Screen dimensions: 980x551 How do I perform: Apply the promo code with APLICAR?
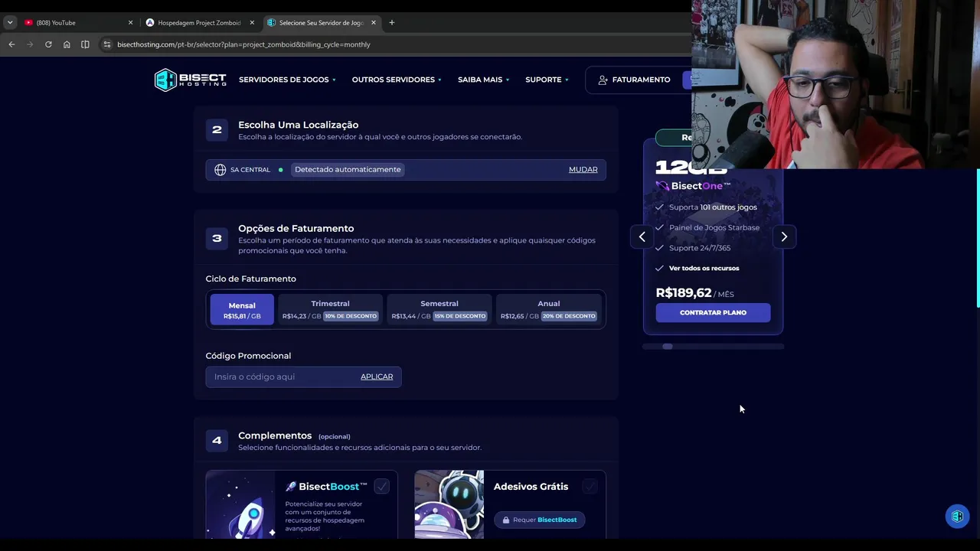(x=377, y=377)
